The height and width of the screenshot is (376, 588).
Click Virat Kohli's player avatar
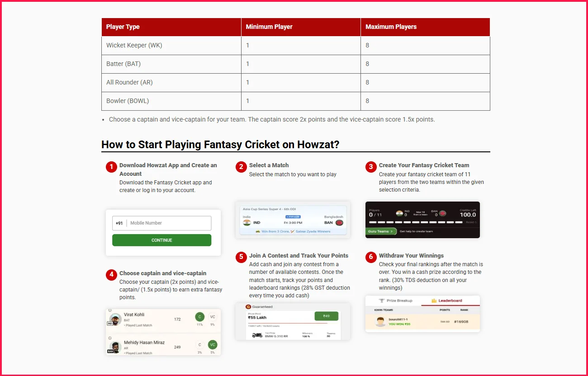[116, 319]
